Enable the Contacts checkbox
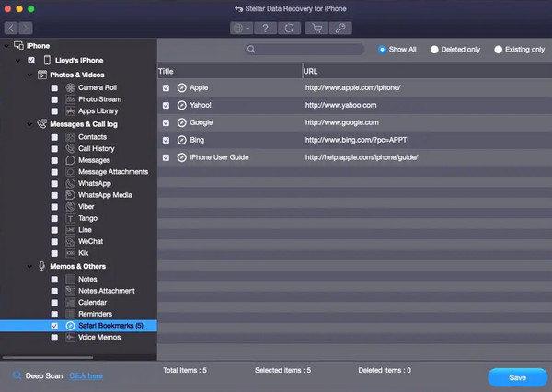 (x=54, y=137)
